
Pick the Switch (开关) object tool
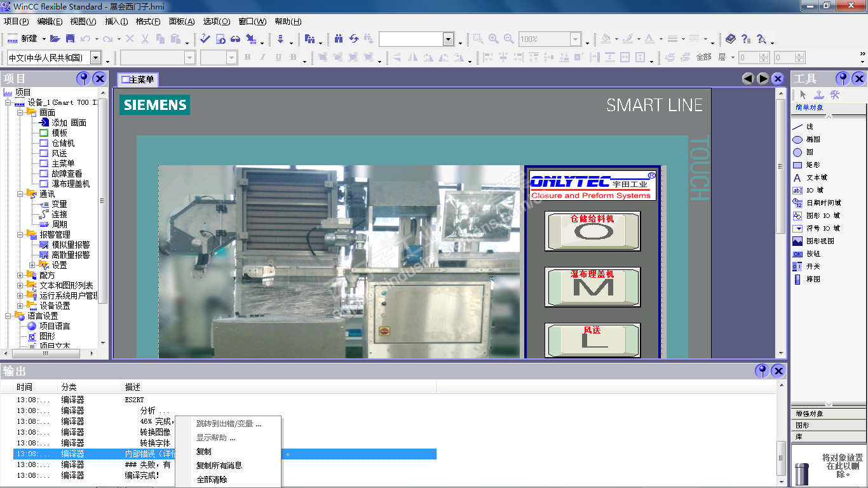813,266
